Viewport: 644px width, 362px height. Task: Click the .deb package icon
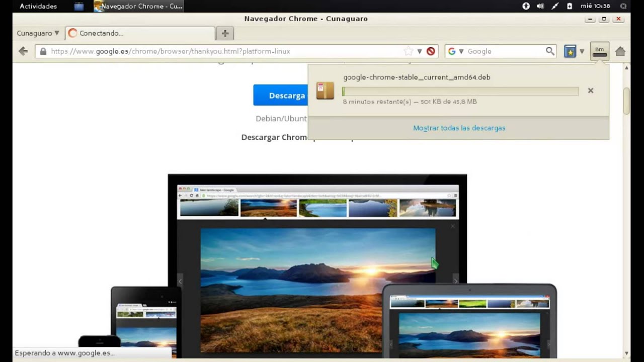tap(325, 90)
